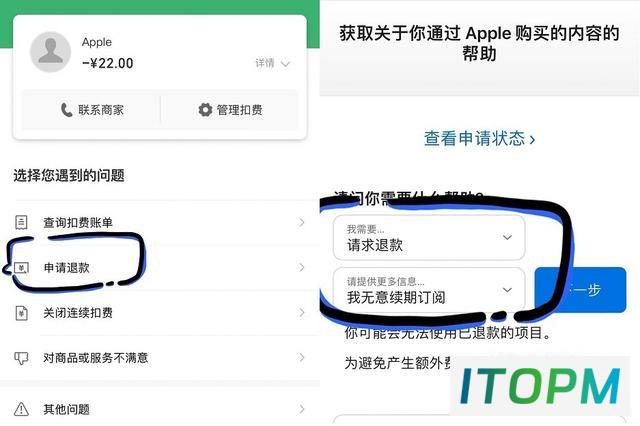Click the document icon beside 关闭连续扣费

pyautogui.click(x=21, y=313)
